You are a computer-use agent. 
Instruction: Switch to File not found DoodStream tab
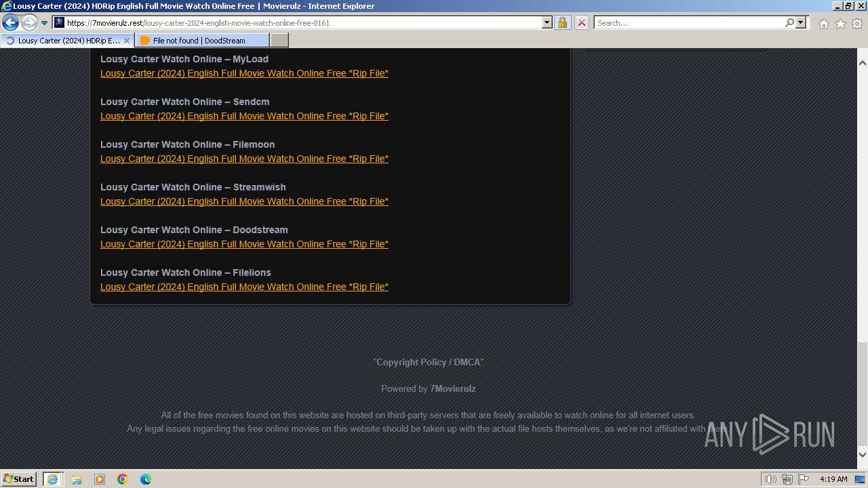202,40
